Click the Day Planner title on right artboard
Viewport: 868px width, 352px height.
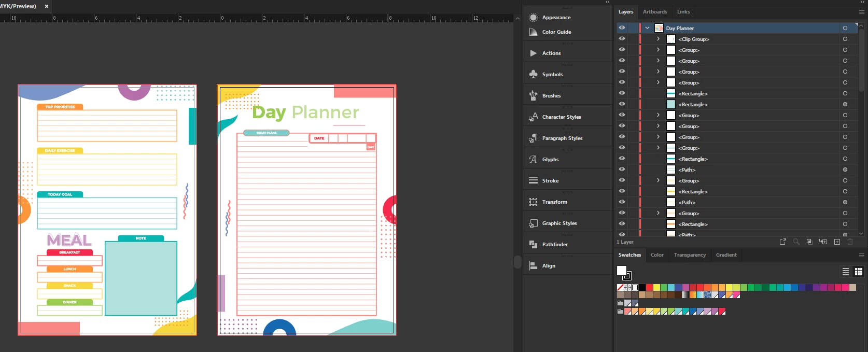305,112
